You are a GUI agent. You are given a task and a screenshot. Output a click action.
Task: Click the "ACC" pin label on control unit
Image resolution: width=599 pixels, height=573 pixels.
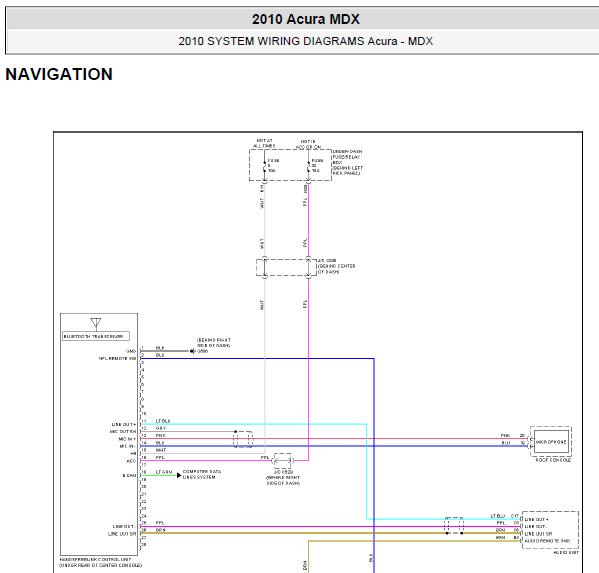coord(131,461)
